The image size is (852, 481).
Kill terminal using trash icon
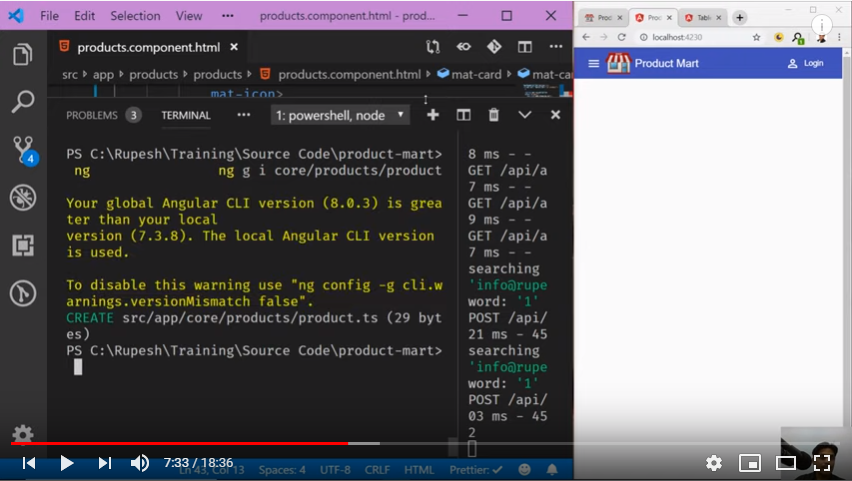493,115
